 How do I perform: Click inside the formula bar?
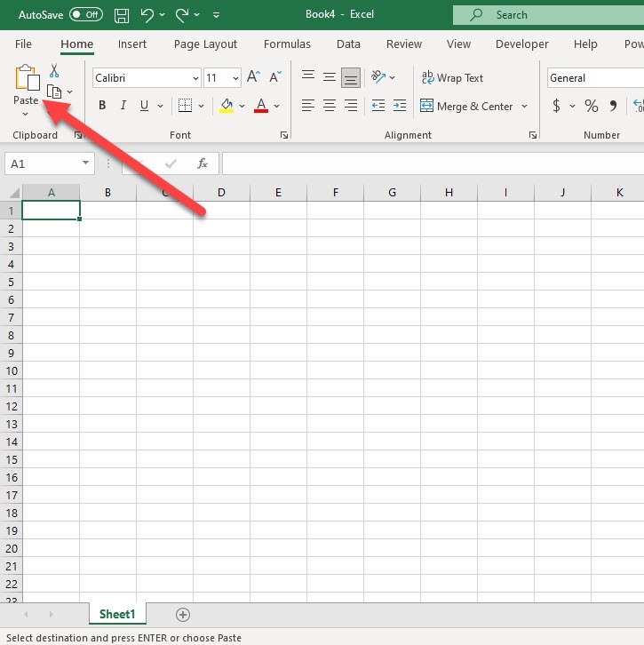(433, 163)
